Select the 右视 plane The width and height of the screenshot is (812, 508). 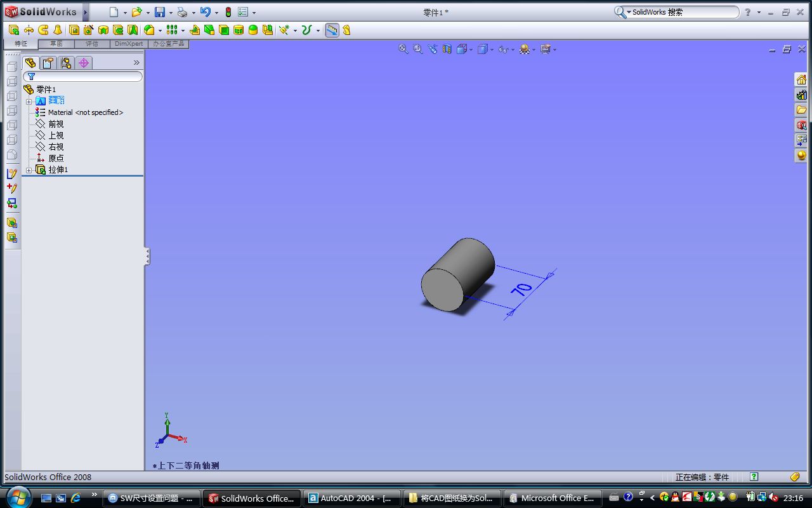coord(56,147)
